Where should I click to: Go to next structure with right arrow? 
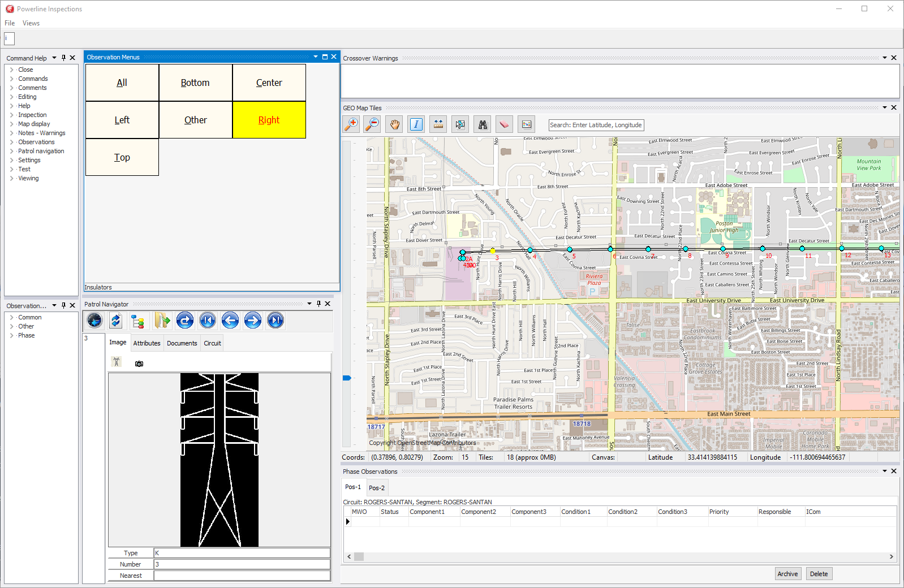click(x=253, y=321)
